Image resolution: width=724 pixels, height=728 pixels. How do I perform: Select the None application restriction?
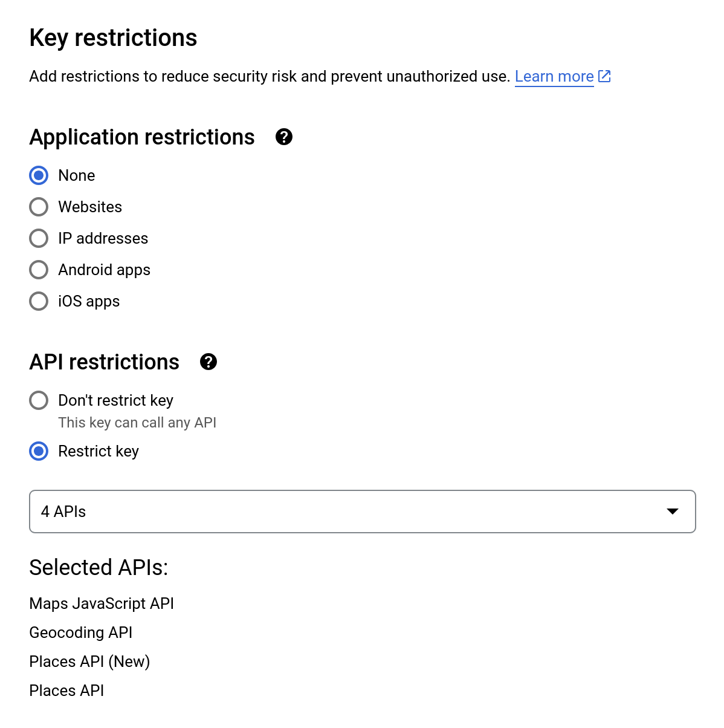39,175
